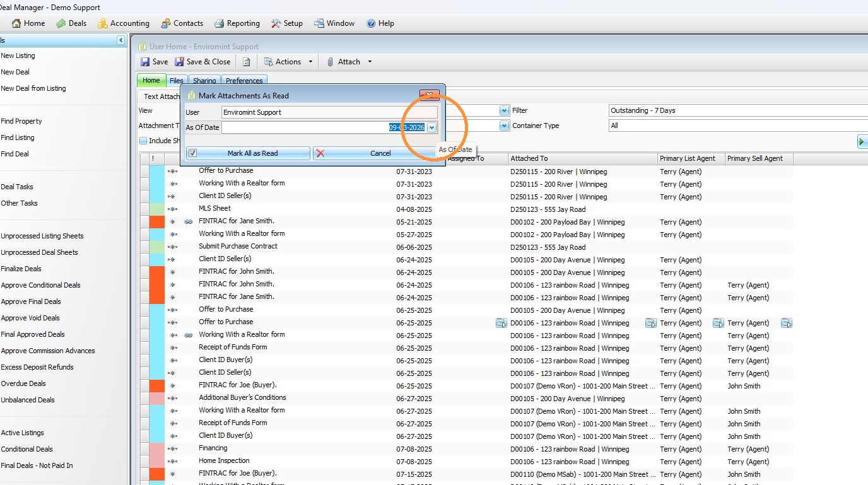Click the Help question mark icon
Image resolution: width=868 pixels, height=485 pixels.
coord(371,23)
